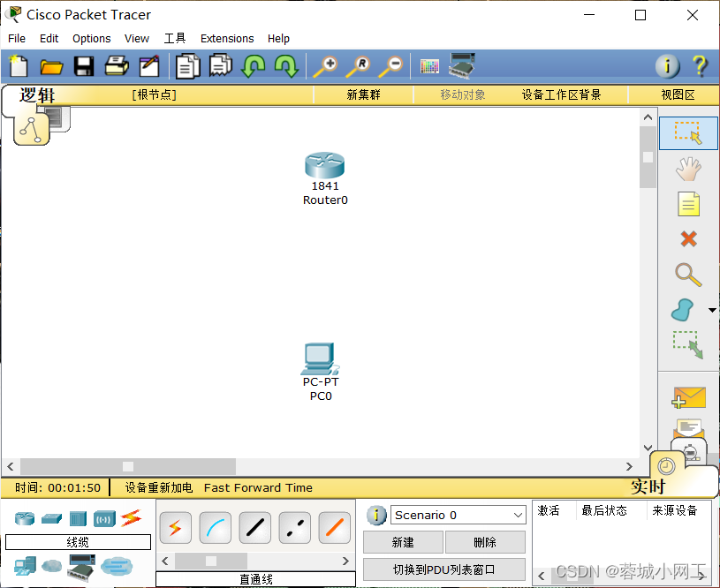This screenshot has height=588, width=720.
Task: Pick the automatic connection type cable
Action: [176, 528]
